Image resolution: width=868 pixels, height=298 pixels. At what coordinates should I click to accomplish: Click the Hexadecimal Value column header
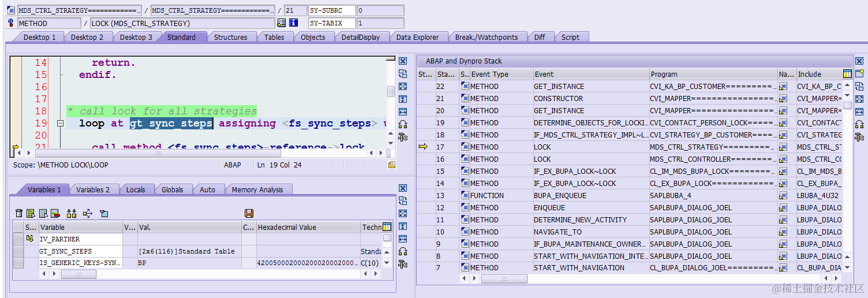[308, 227]
